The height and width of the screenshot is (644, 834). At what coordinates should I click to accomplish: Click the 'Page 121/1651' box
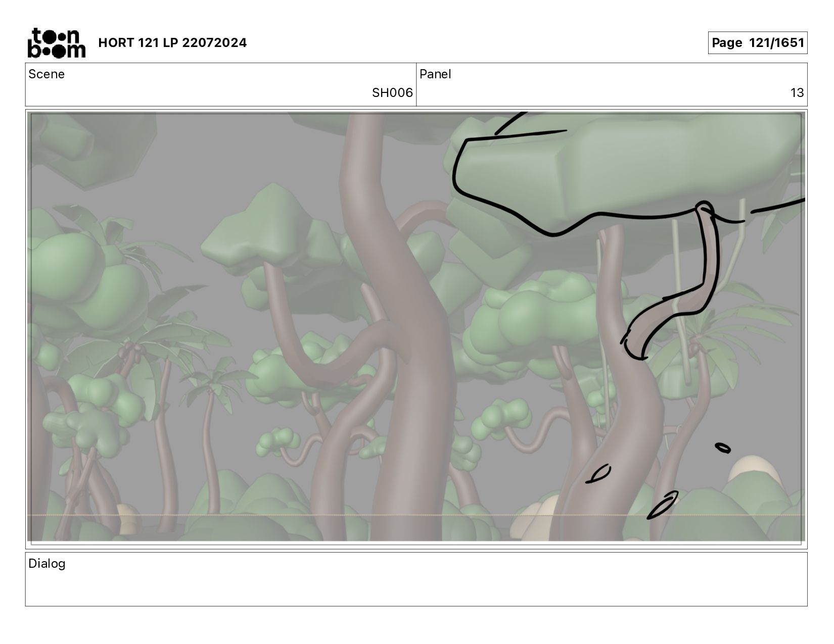pos(757,43)
